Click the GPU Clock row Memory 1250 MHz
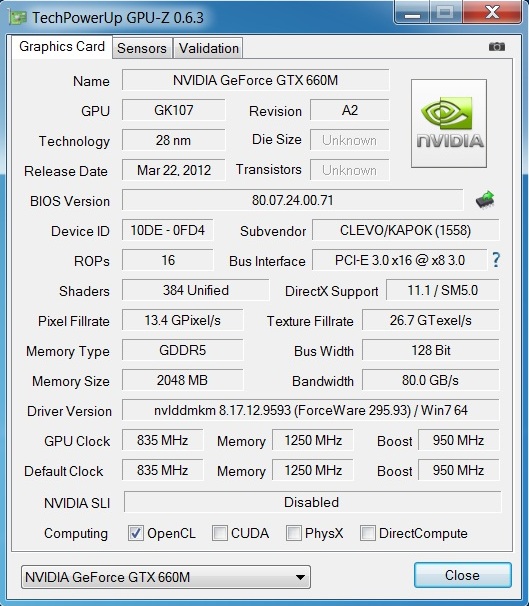Image resolution: width=529 pixels, height=606 pixels. click(313, 440)
